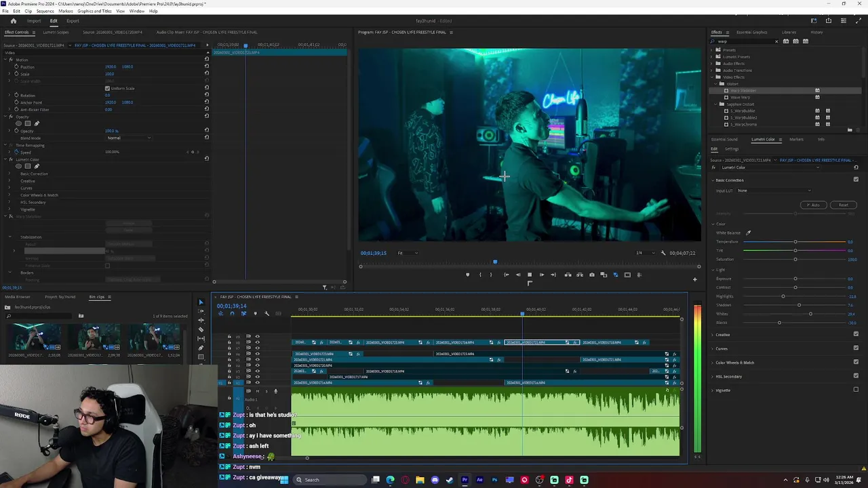Open File Explorer from the taskbar
This screenshot has width=868, height=488.
[x=420, y=480]
